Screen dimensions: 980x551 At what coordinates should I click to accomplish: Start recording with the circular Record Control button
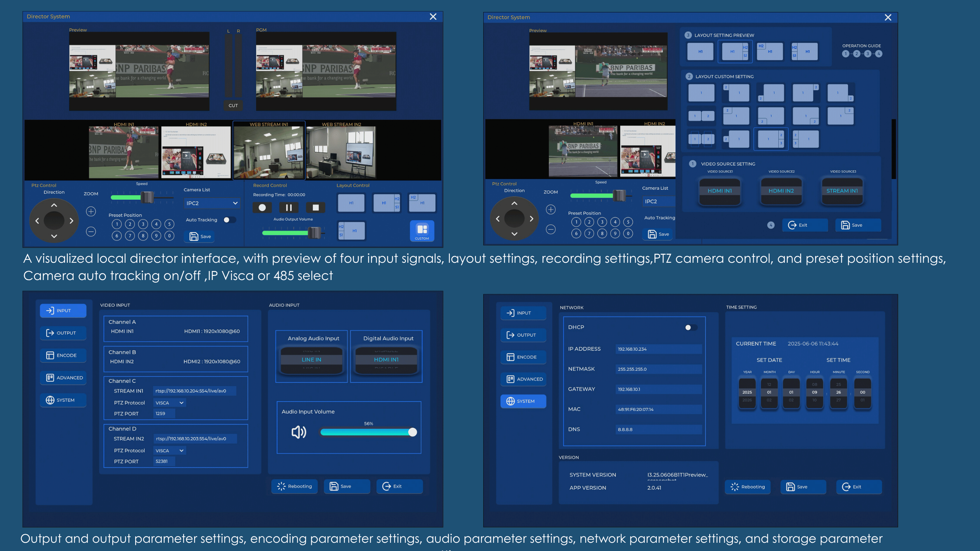(262, 208)
